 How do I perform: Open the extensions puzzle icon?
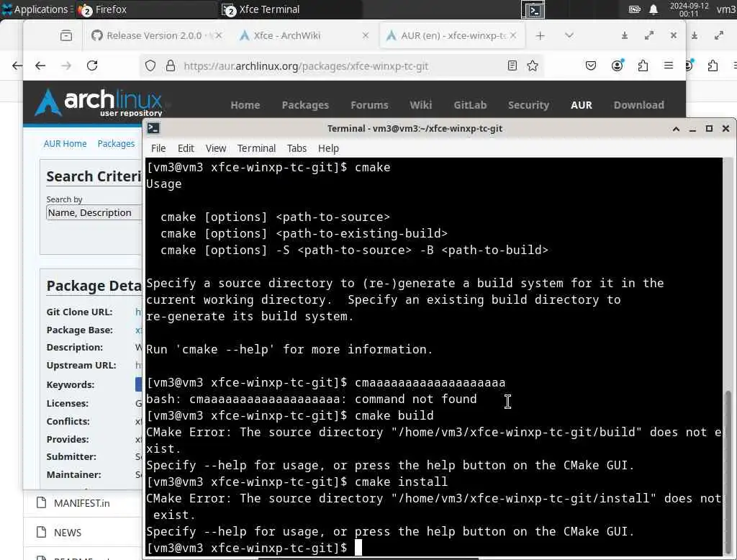(x=643, y=66)
